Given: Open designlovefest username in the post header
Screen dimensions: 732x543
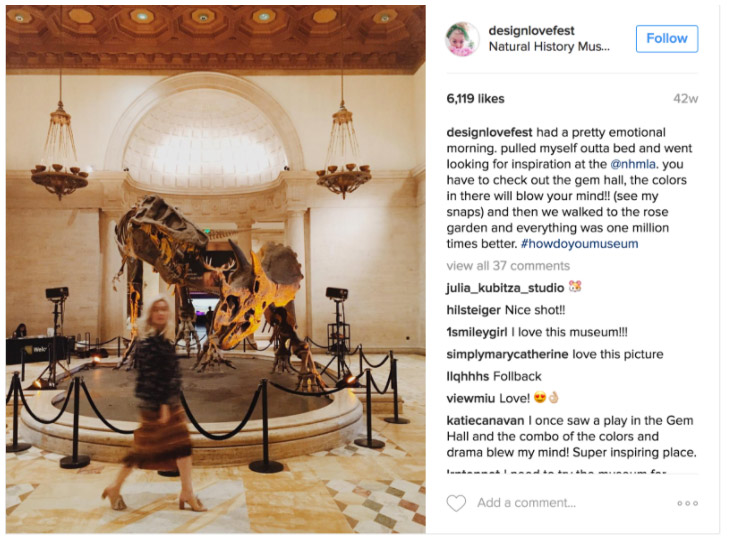Looking at the screenshot, I should (531, 31).
